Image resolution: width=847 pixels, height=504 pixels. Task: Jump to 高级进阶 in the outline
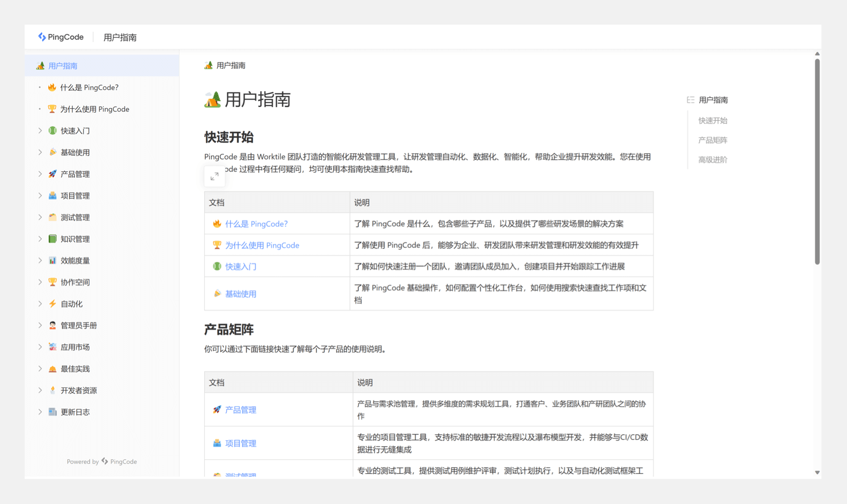pyautogui.click(x=713, y=160)
